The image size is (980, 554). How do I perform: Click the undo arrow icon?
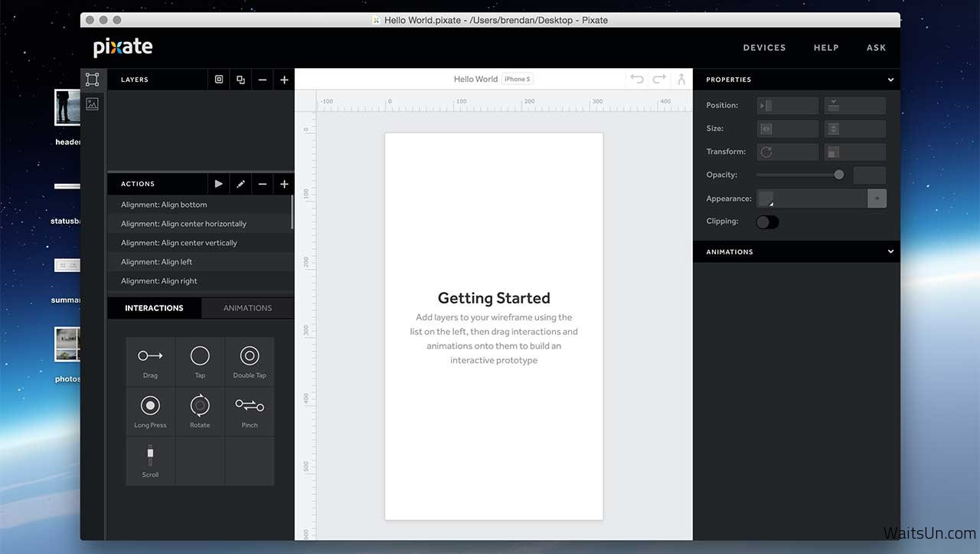click(637, 79)
